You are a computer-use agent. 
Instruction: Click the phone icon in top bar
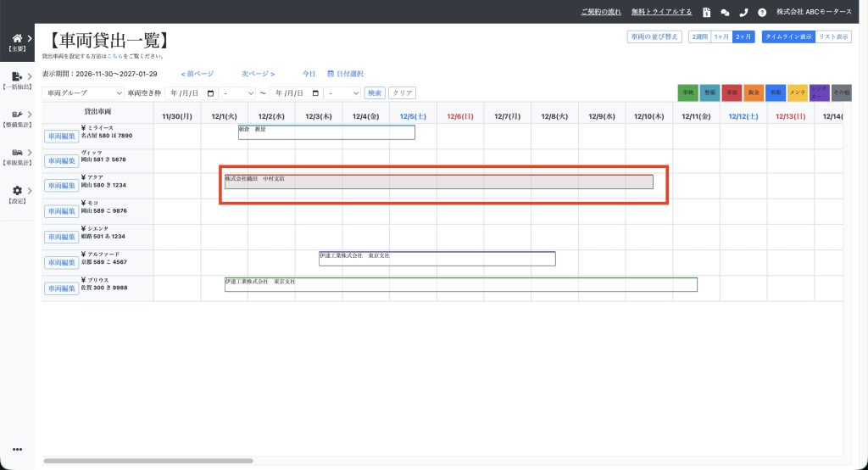(743, 13)
